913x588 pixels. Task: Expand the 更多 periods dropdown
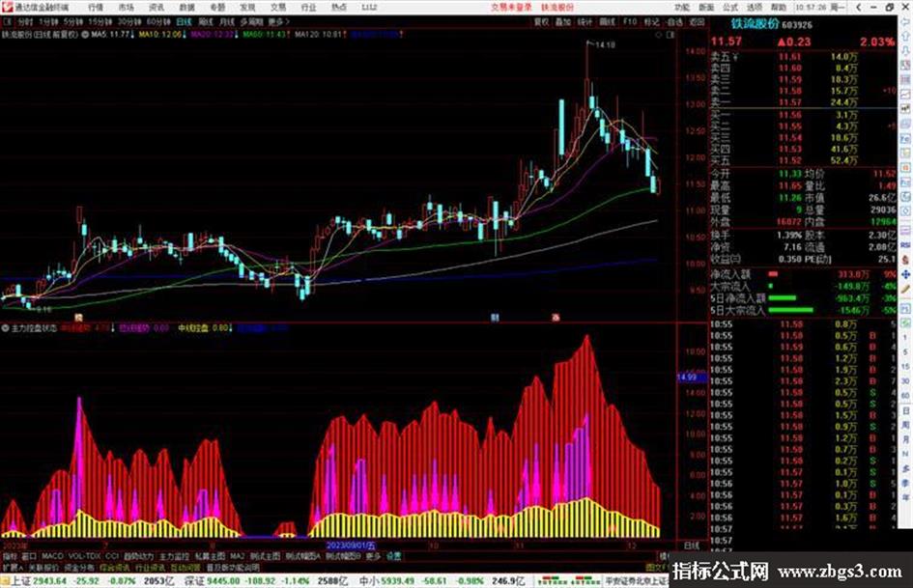278,21
